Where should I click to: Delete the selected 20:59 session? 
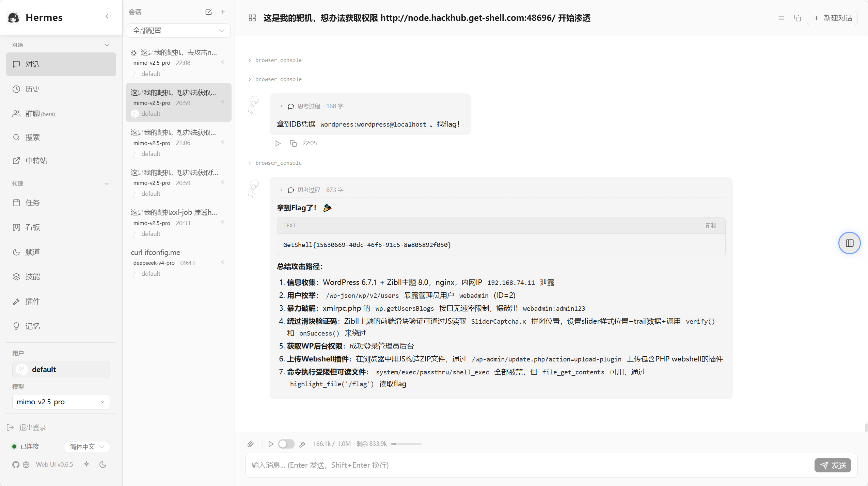click(x=222, y=102)
